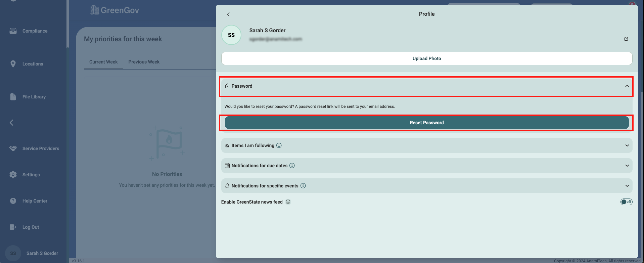Open Compliance from the sidebar icon

(13, 31)
